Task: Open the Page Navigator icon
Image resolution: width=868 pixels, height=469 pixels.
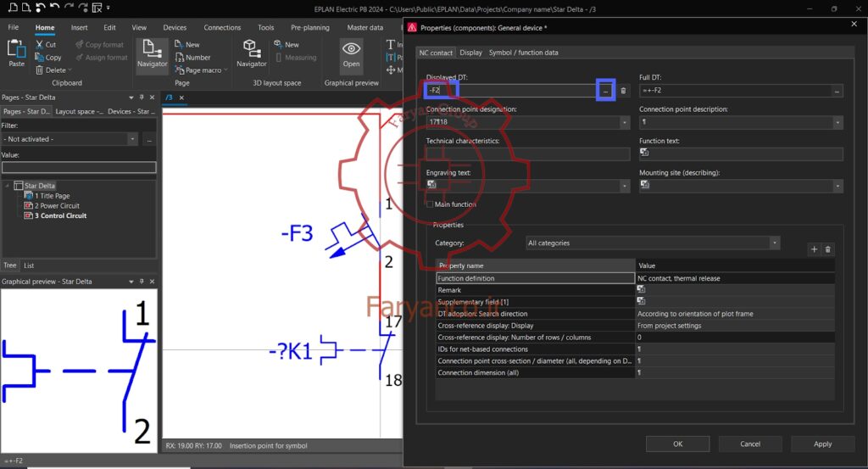Action: tap(152, 48)
